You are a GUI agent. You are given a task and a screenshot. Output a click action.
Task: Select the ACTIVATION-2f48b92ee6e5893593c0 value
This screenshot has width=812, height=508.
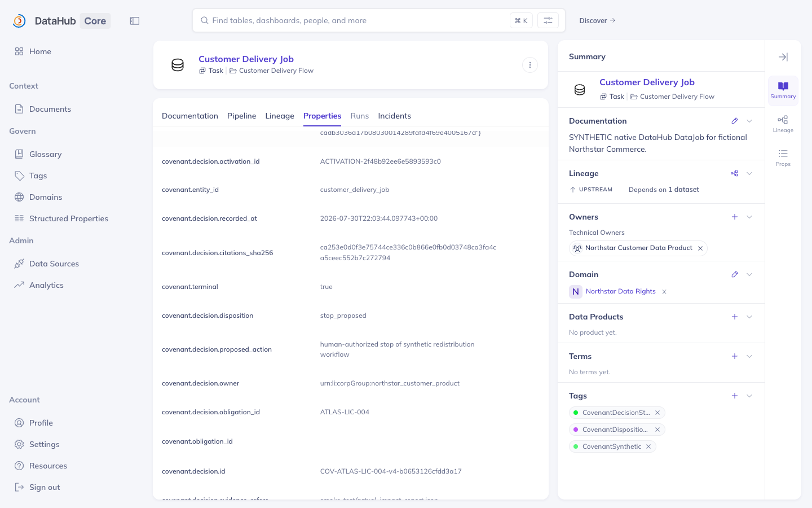(x=381, y=161)
